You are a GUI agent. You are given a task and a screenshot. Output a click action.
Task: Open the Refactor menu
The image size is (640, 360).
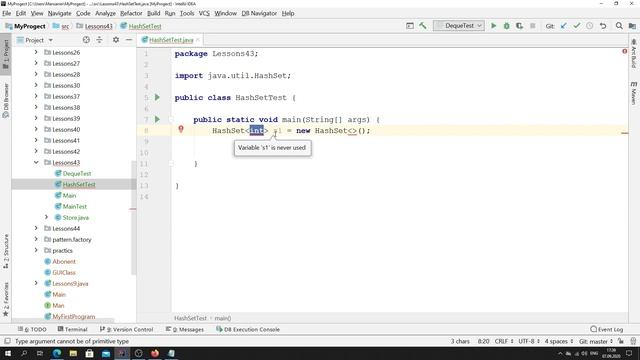coord(131,13)
